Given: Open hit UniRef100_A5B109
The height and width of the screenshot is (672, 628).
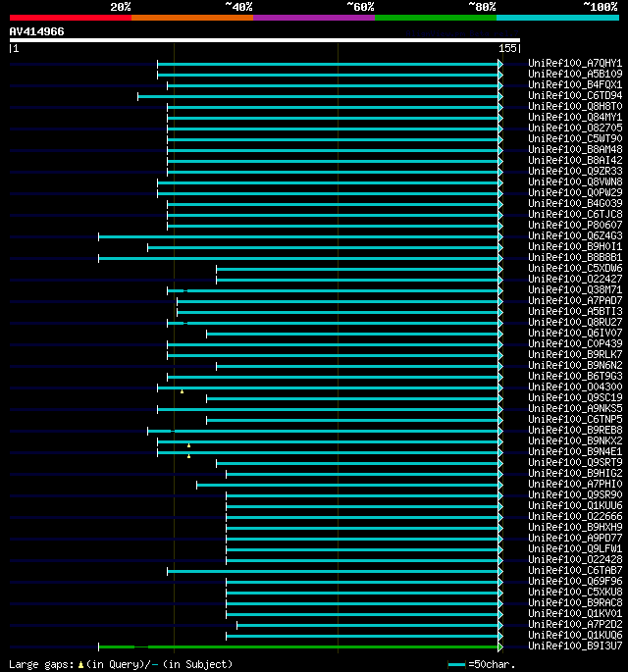Looking at the screenshot, I should (x=575, y=74).
